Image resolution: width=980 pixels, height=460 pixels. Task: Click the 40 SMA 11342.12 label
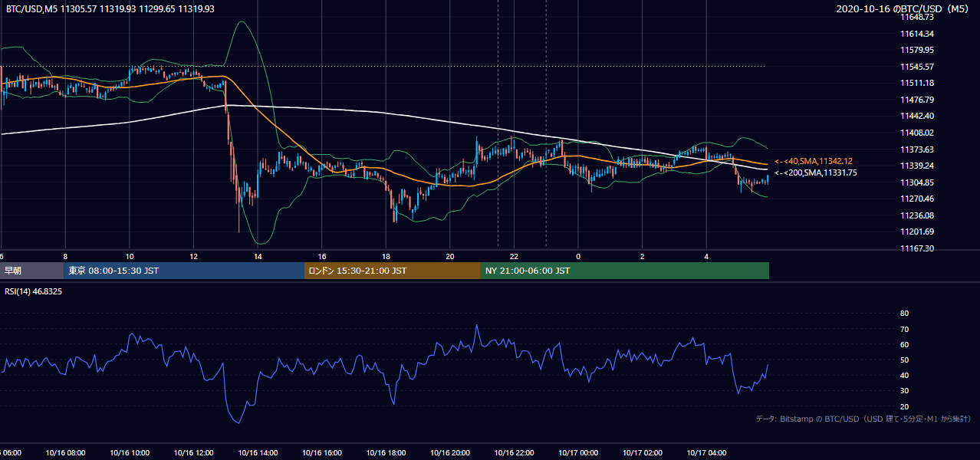point(813,161)
